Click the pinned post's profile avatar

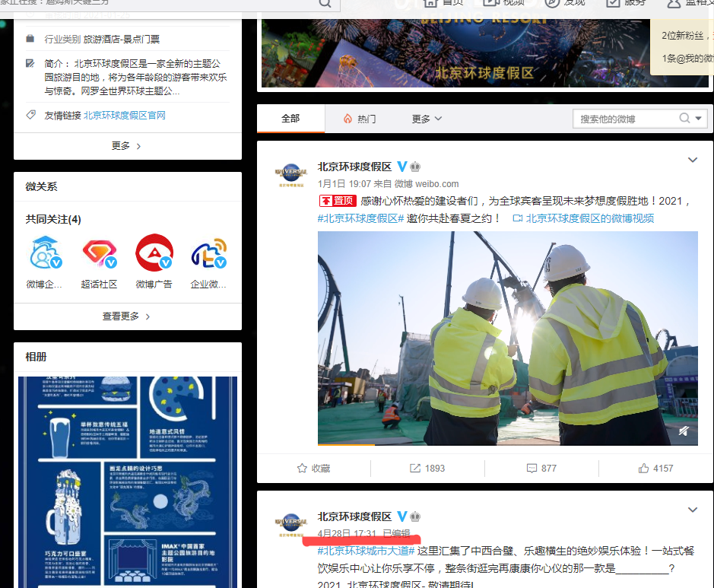pos(291,176)
